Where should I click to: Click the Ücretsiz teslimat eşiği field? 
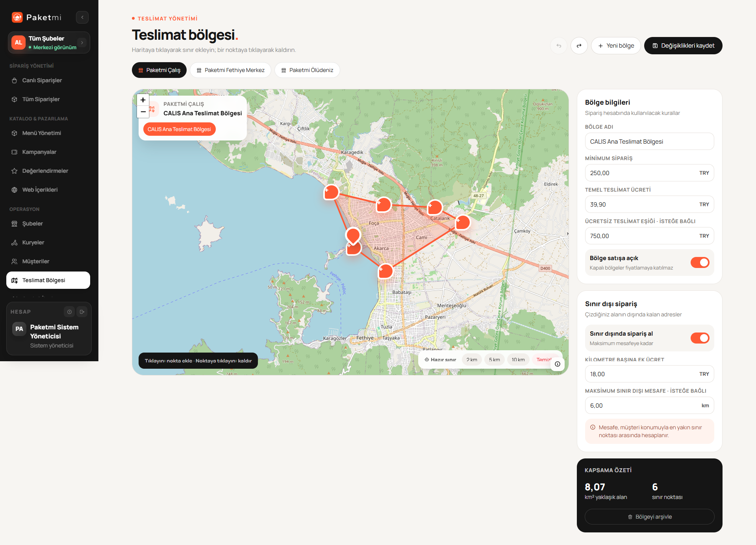tap(650, 236)
